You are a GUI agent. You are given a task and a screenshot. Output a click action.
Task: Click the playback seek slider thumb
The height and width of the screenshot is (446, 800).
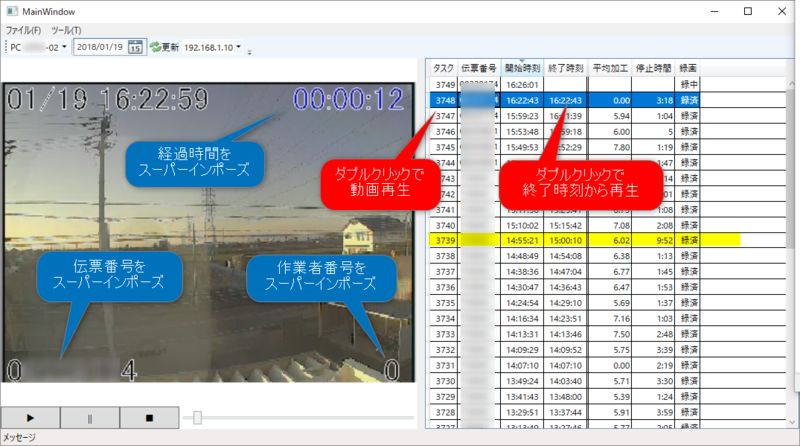(x=197, y=418)
